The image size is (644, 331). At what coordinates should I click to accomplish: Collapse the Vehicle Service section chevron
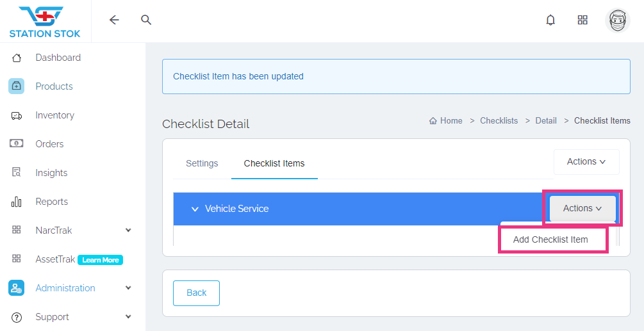(x=195, y=209)
